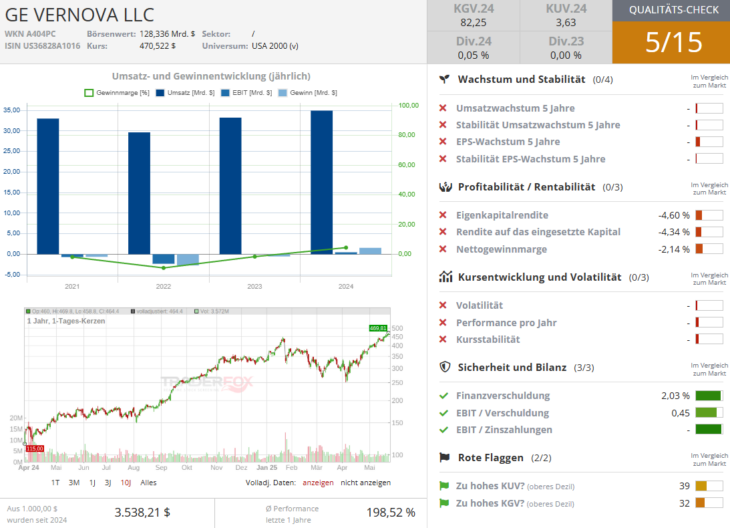Click the Profitabilität / Rentabilität section icon

coord(445,187)
